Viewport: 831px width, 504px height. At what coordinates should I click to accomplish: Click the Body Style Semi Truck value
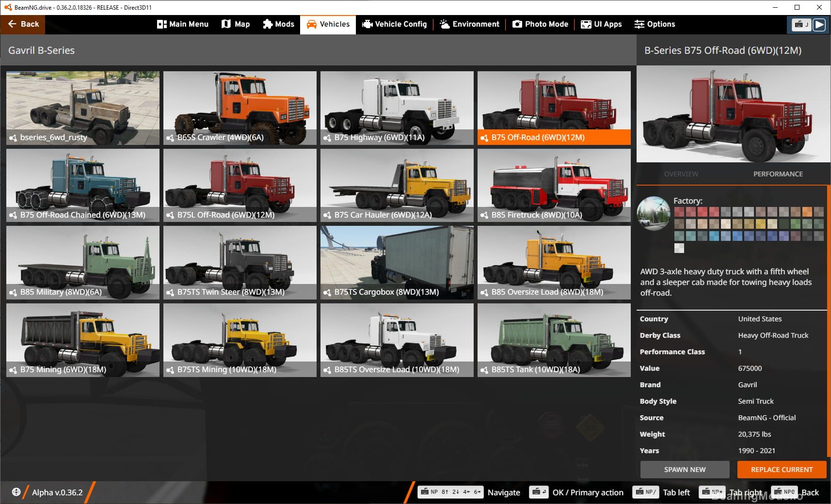click(756, 401)
